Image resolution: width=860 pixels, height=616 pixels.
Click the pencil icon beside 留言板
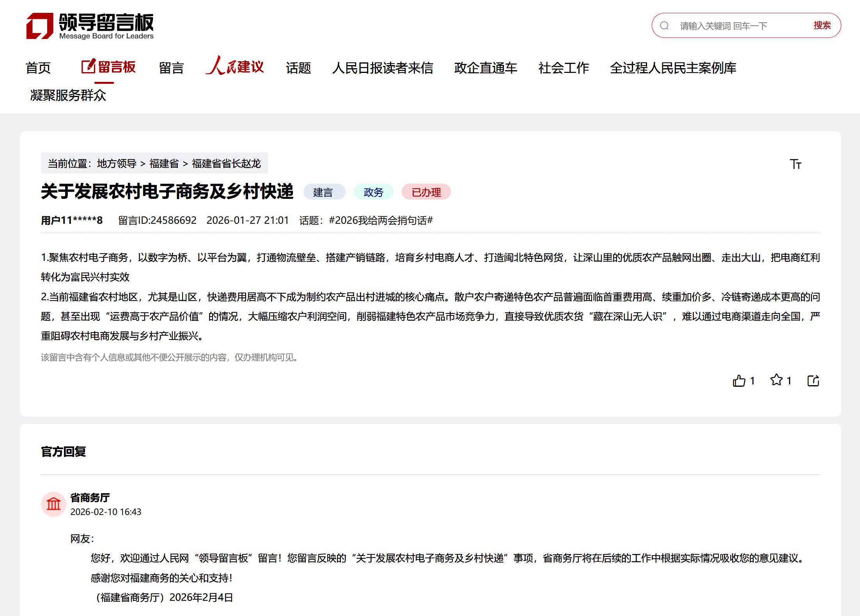click(88, 66)
